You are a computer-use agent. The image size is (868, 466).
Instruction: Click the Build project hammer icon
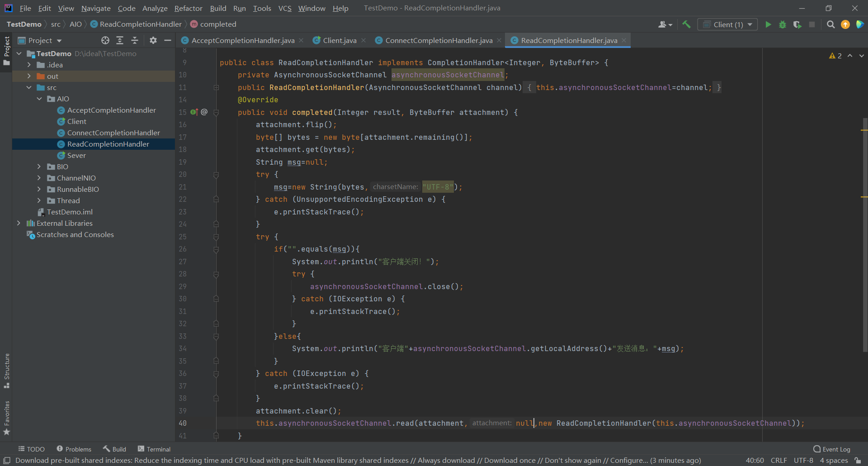[x=686, y=24]
